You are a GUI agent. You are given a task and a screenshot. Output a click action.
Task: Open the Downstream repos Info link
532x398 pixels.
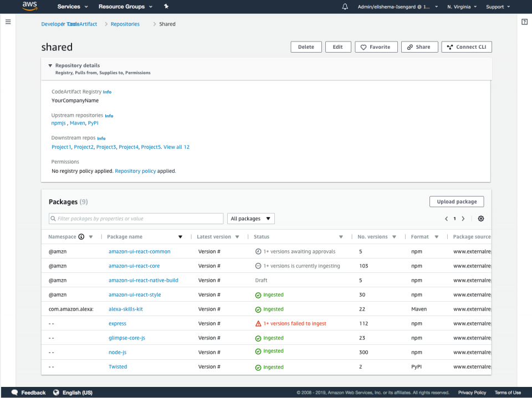click(x=101, y=138)
